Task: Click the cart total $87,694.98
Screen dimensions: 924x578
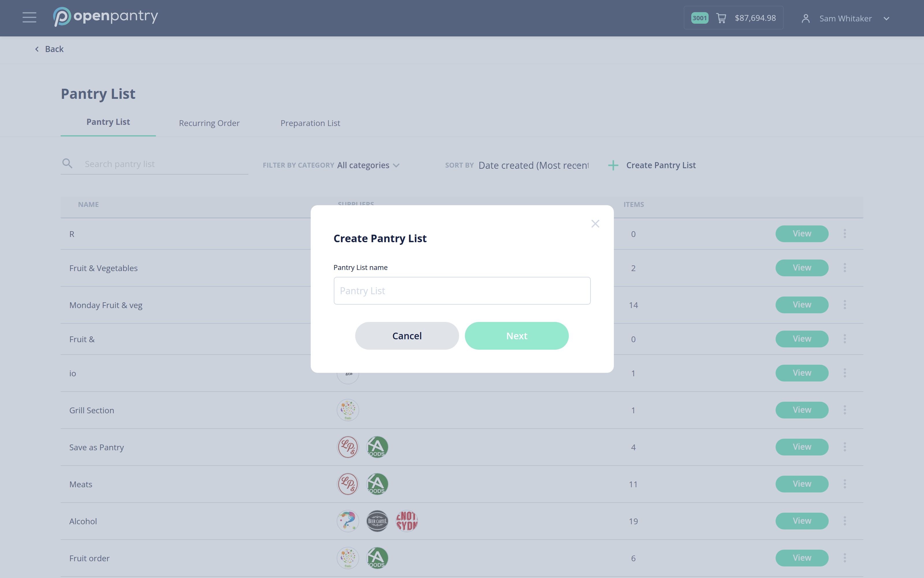Action: tap(755, 18)
